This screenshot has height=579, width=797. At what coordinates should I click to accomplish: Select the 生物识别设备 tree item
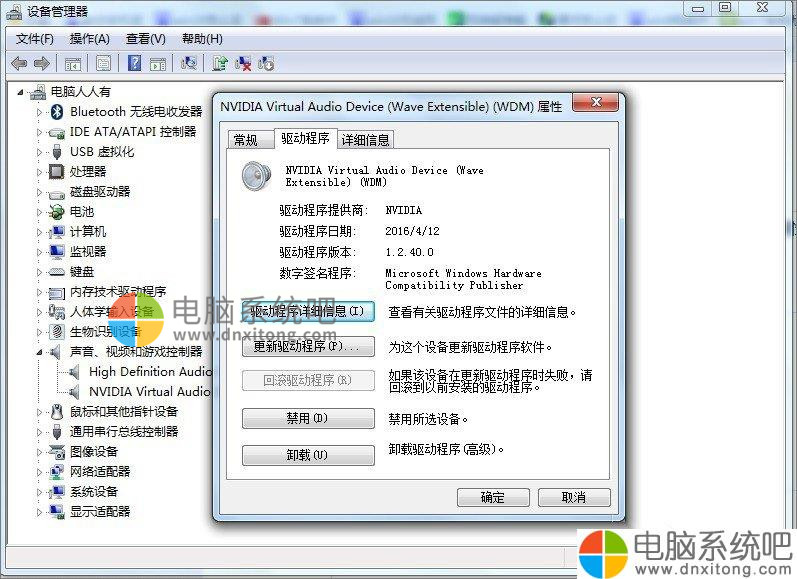click(105, 332)
